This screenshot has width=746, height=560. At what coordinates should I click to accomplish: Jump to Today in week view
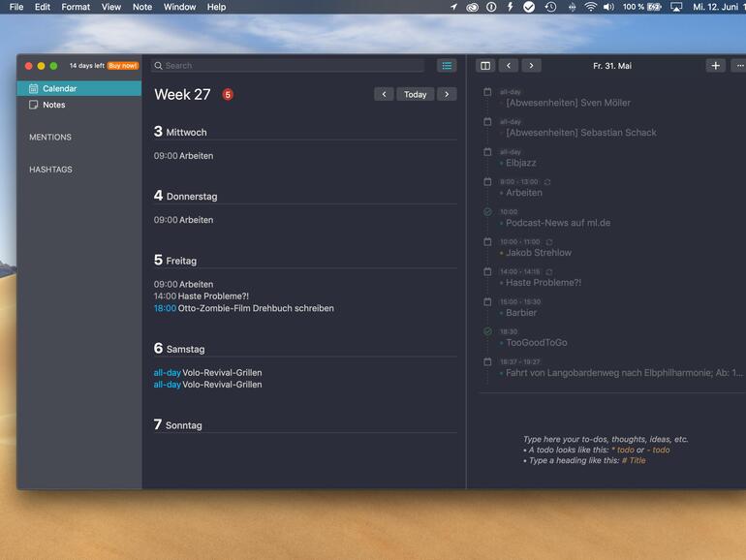pos(416,94)
